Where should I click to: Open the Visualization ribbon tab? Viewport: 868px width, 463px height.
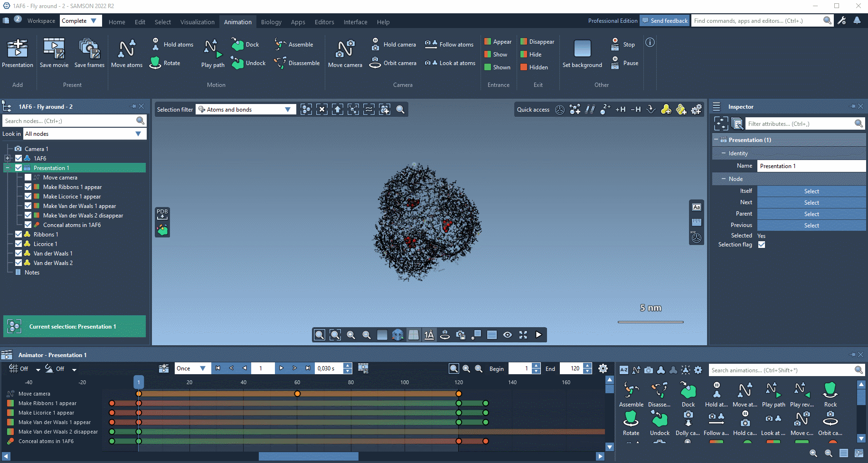click(197, 22)
